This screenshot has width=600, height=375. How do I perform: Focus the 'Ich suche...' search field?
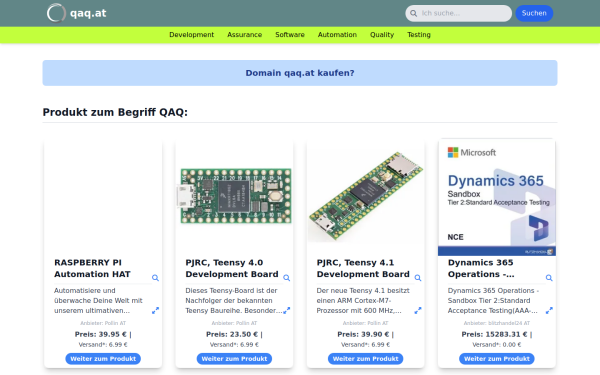pos(458,13)
